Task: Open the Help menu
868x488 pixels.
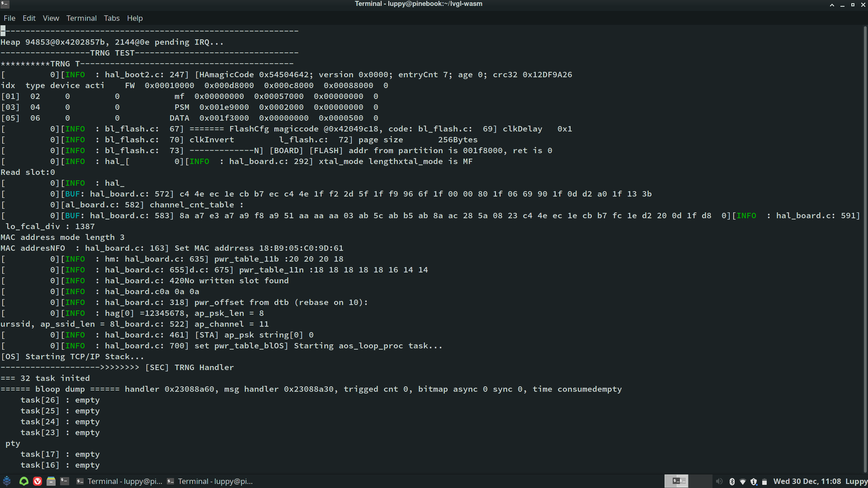Action: 135,18
